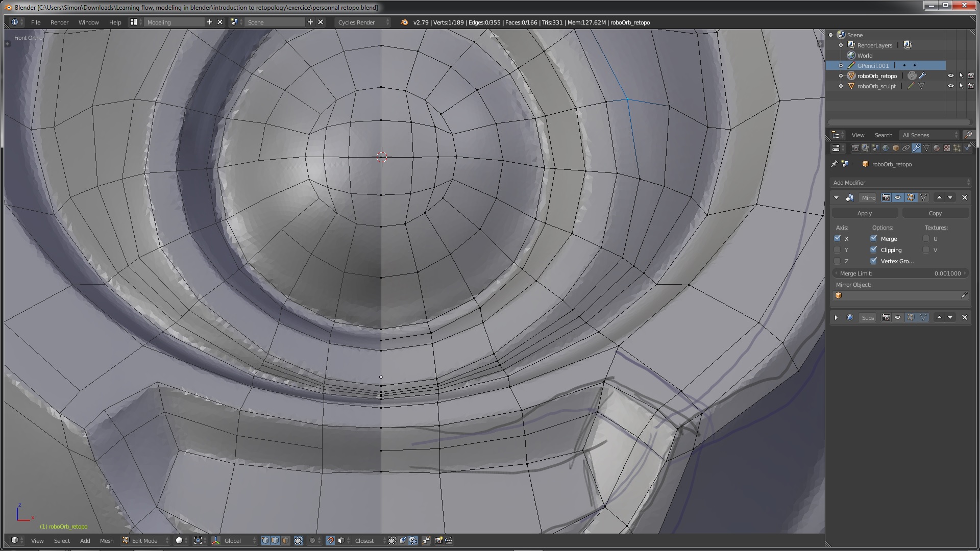The image size is (980, 551).
Task: Open the Render properties camera tab
Action: tap(855, 148)
